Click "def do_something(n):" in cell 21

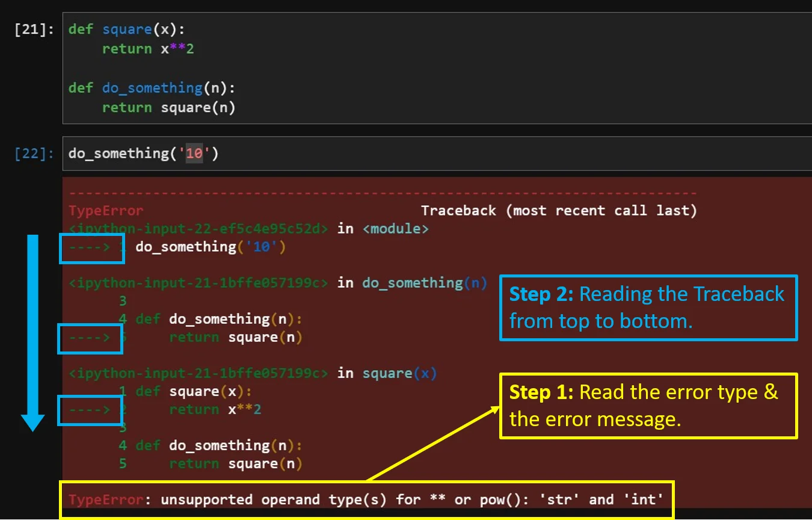coord(152,88)
